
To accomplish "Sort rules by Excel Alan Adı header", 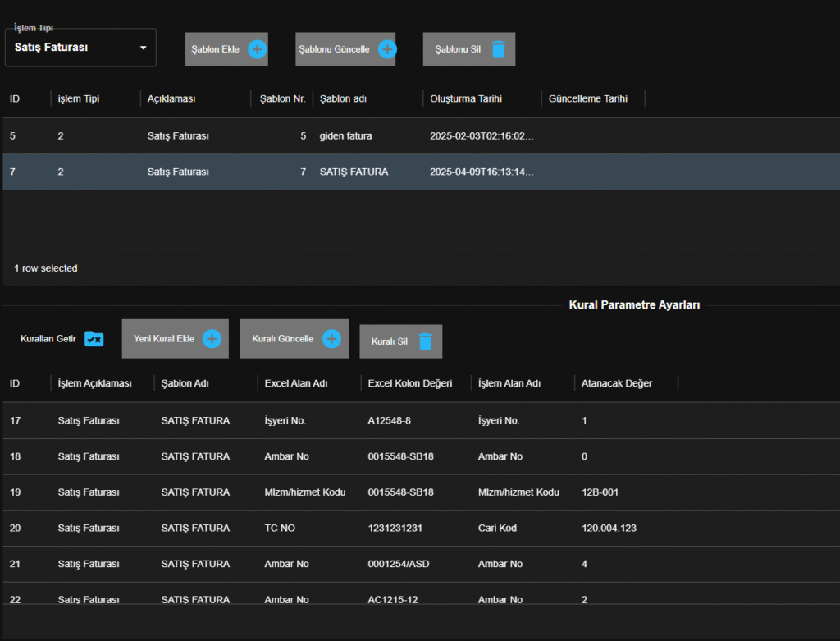I will pyautogui.click(x=296, y=383).
